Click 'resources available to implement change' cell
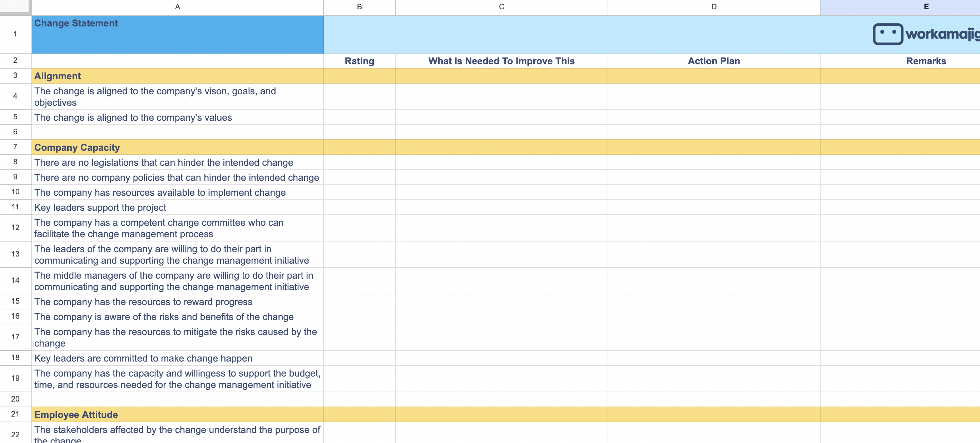The height and width of the screenshot is (443, 980). [178, 193]
